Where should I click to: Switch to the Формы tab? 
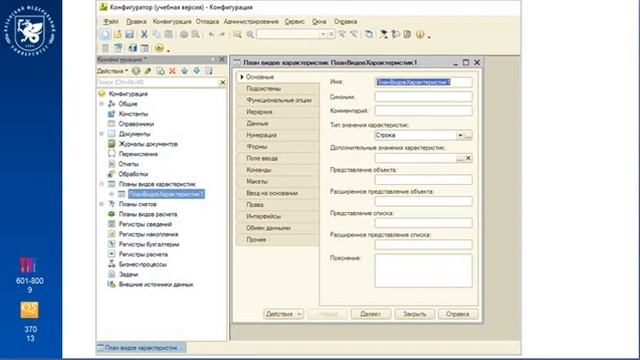278,147
